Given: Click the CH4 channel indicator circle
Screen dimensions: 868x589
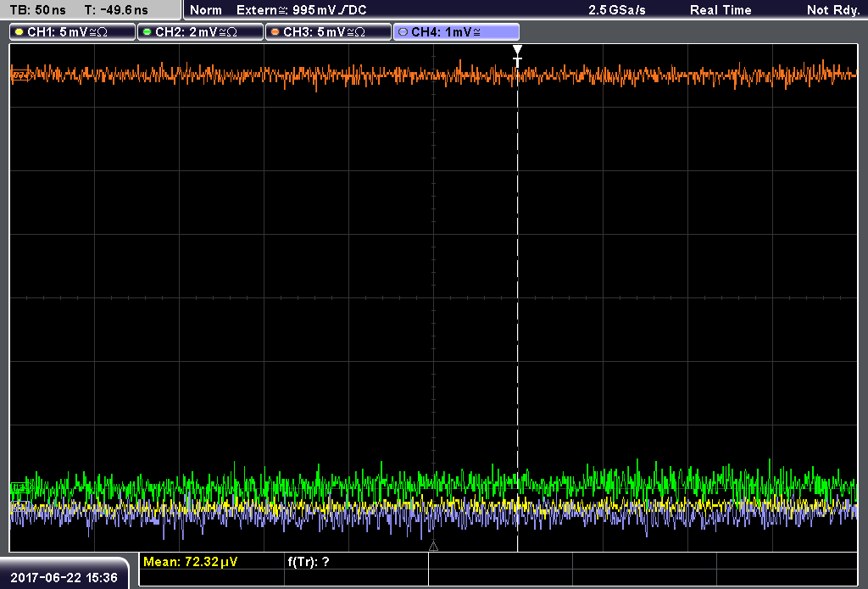Looking at the screenshot, I should [403, 32].
